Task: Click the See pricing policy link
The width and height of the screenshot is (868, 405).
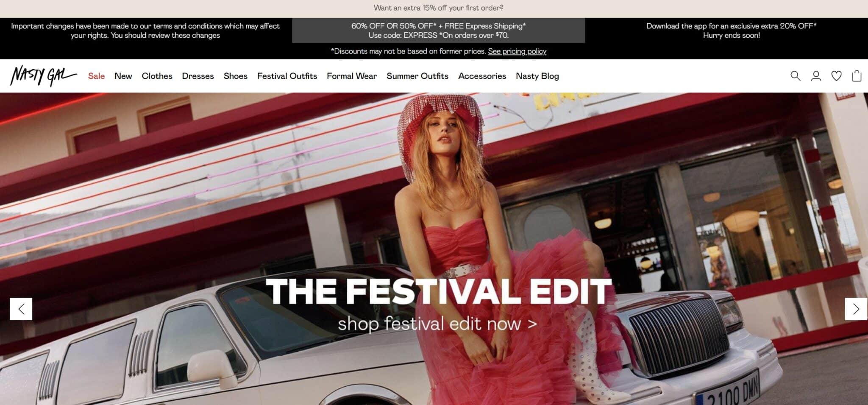Action: tap(517, 51)
